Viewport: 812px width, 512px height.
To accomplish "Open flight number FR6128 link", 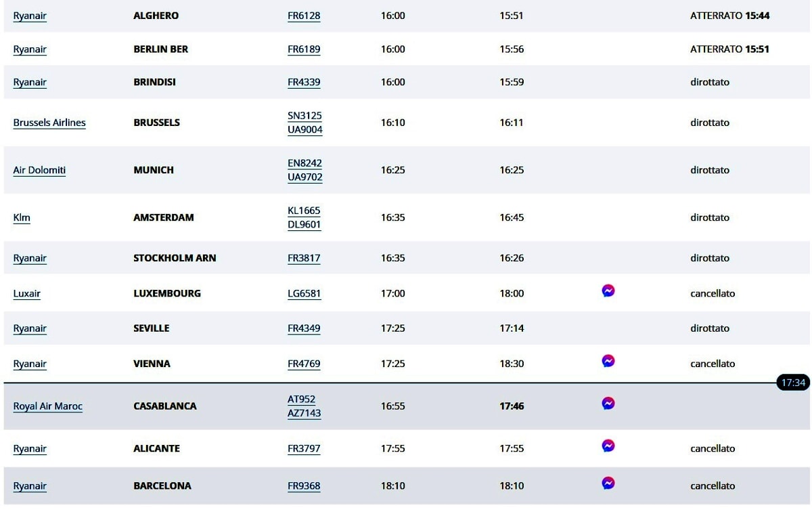I will click(x=304, y=16).
